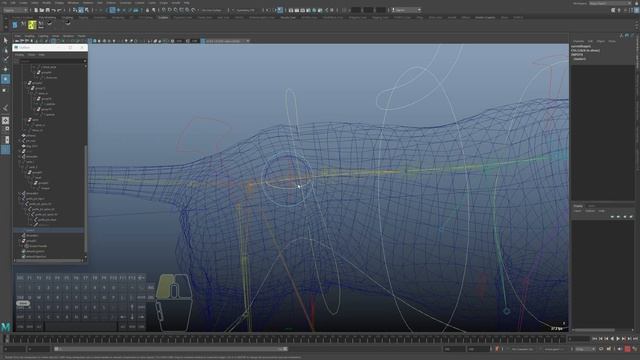The height and width of the screenshot is (360, 640).
Task: Toggle the red Auto Keyframe button
Action: (x=628, y=349)
